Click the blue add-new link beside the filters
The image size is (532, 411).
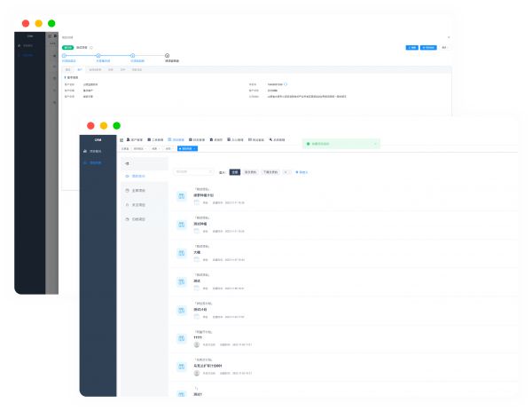(301, 171)
